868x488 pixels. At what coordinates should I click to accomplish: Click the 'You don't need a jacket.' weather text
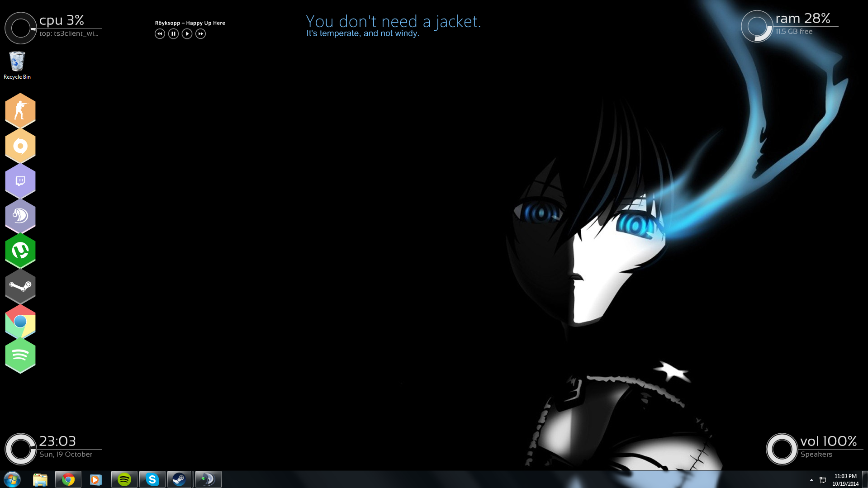point(393,21)
